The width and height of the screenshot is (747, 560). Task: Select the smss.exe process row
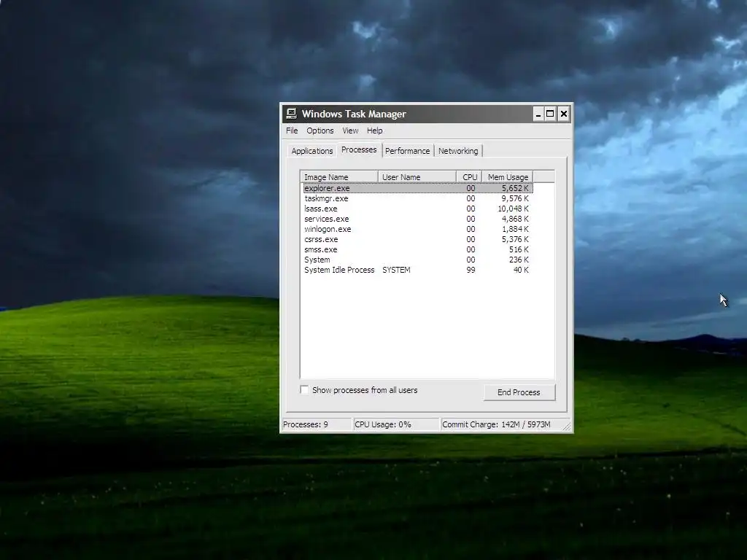click(x=417, y=249)
